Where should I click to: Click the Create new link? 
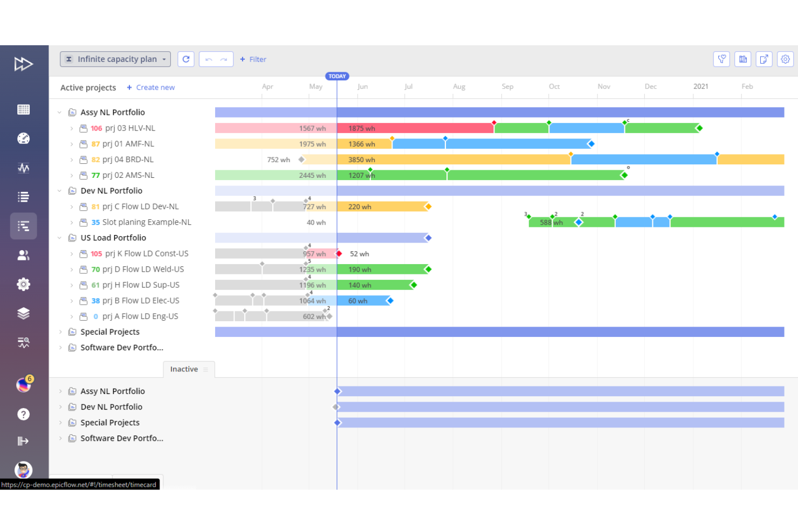click(x=155, y=87)
